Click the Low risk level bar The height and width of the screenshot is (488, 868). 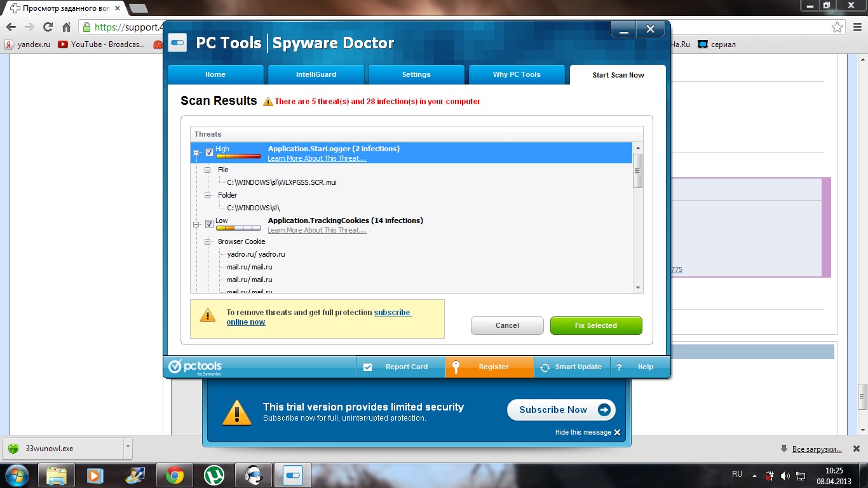click(238, 227)
